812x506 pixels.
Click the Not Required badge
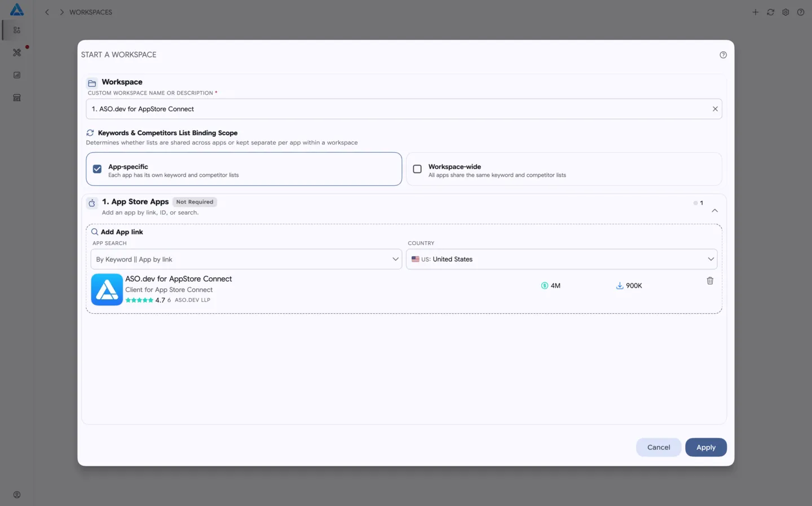coord(195,202)
